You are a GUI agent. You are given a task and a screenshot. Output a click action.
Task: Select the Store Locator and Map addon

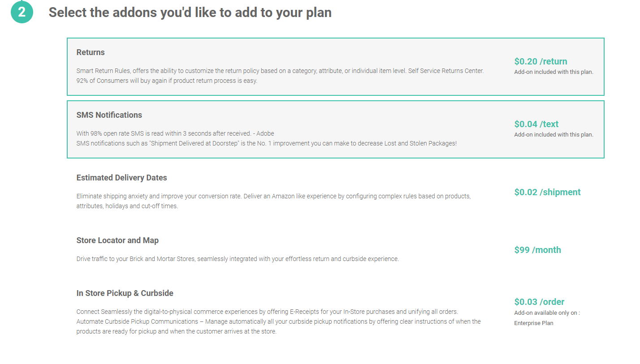[x=335, y=250]
